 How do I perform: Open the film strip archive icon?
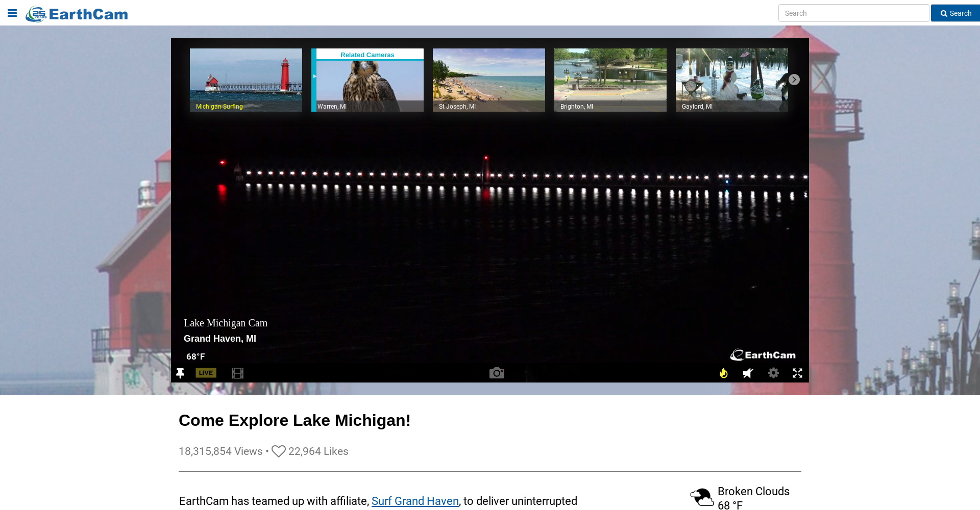(x=237, y=373)
